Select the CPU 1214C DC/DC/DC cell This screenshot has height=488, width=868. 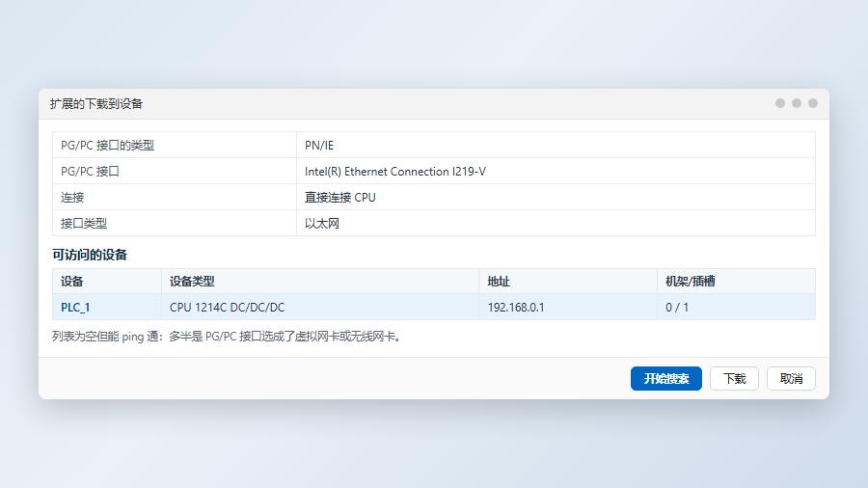[x=320, y=307]
